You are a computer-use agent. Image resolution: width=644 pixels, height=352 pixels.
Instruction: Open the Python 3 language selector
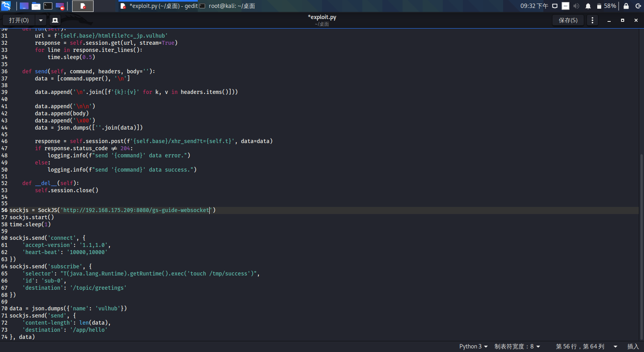click(x=473, y=346)
